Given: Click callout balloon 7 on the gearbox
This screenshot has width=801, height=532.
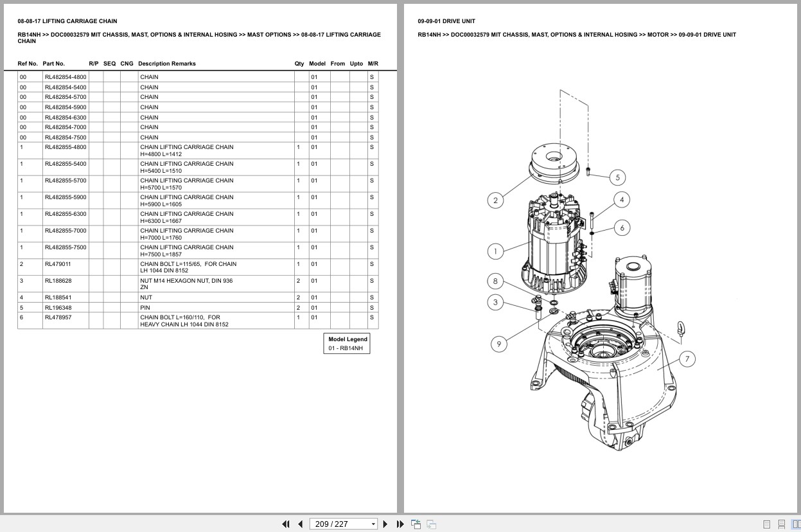Looking at the screenshot, I should pyautogui.click(x=687, y=359).
